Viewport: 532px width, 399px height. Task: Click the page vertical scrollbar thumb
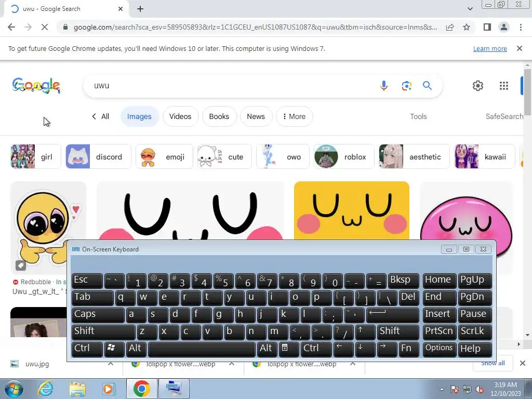pyautogui.click(x=527, y=91)
